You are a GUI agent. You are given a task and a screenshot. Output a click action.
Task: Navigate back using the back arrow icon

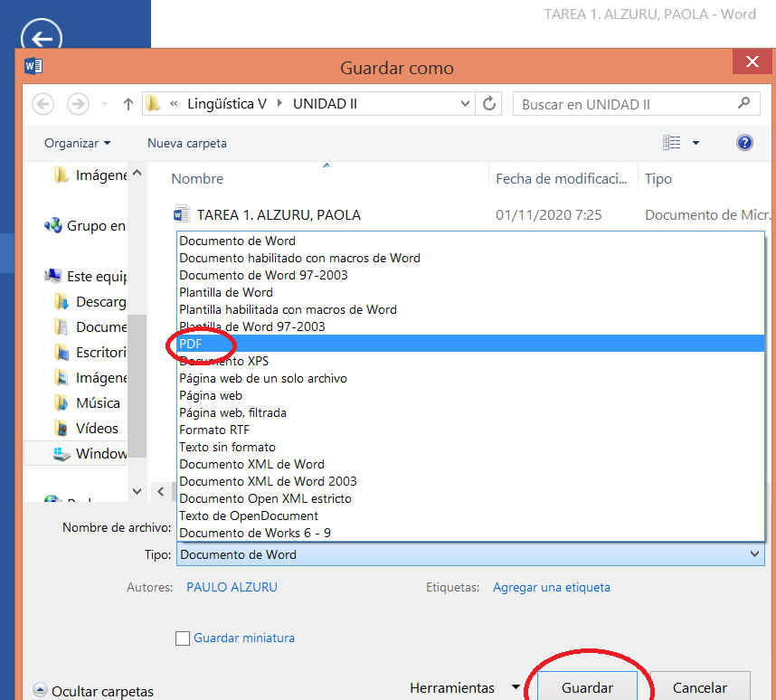43,103
